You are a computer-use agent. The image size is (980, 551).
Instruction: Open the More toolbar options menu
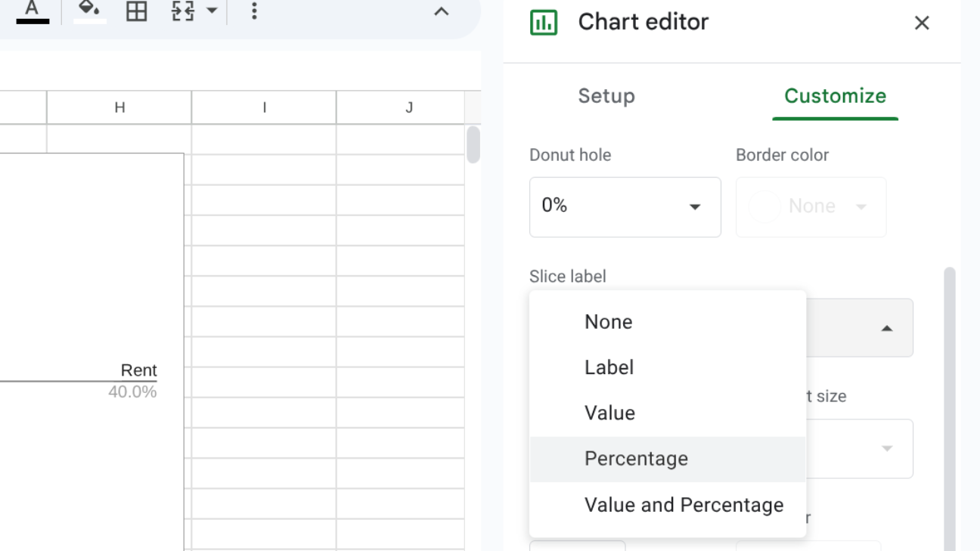(255, 12)
